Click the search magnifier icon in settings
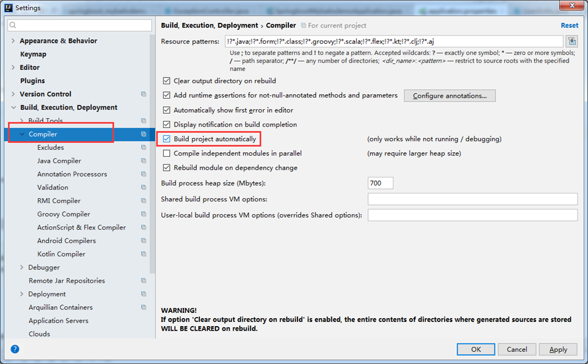 13,25
